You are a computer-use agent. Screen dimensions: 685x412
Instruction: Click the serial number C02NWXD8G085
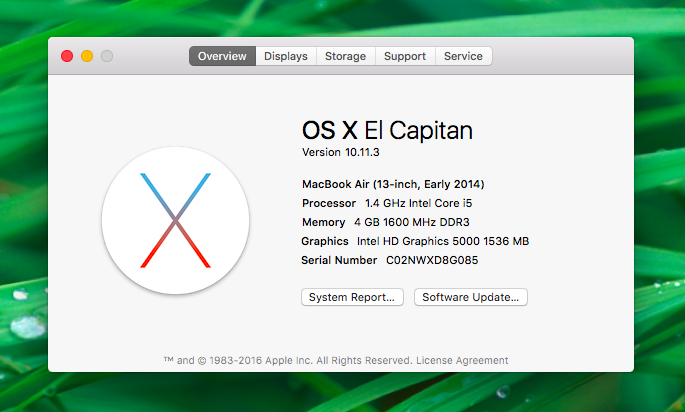(432, 260)
